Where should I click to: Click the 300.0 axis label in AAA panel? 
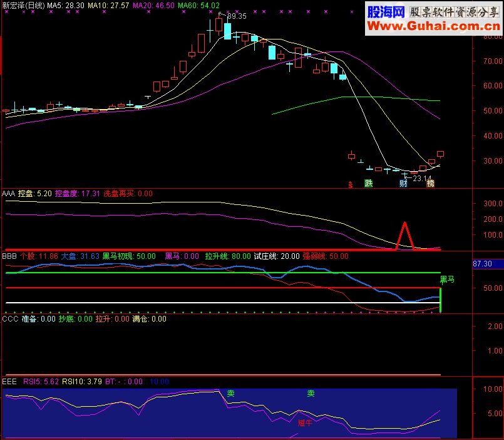[493, 204]
